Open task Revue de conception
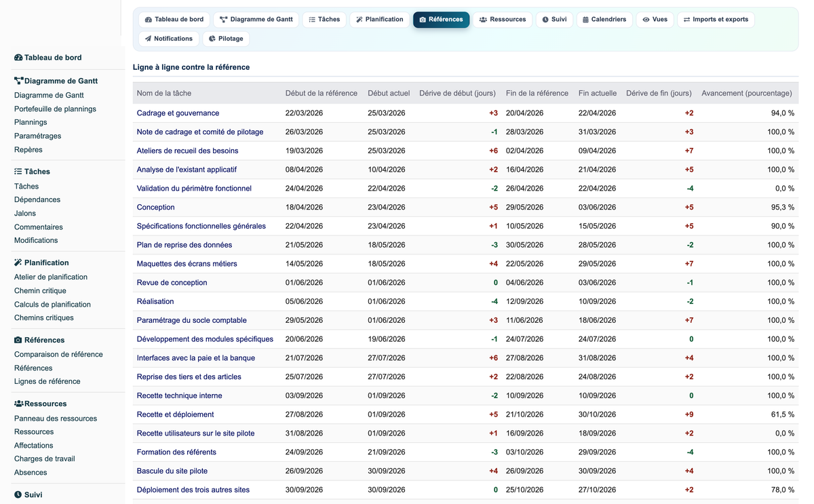814x504 pixels. 172,283
